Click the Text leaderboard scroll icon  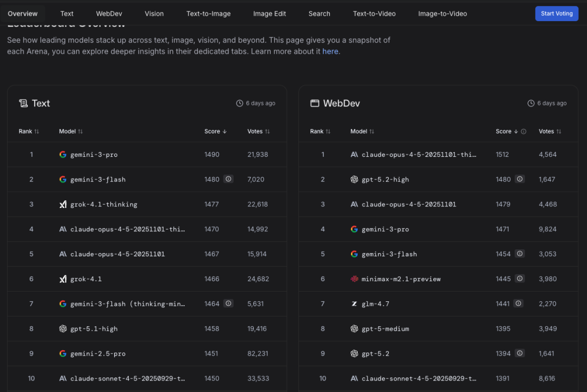(x=23, y=103)
